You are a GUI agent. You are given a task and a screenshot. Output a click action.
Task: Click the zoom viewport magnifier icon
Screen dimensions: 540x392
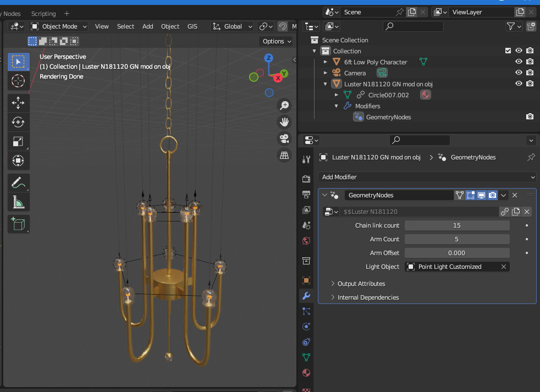coord(284,106)
